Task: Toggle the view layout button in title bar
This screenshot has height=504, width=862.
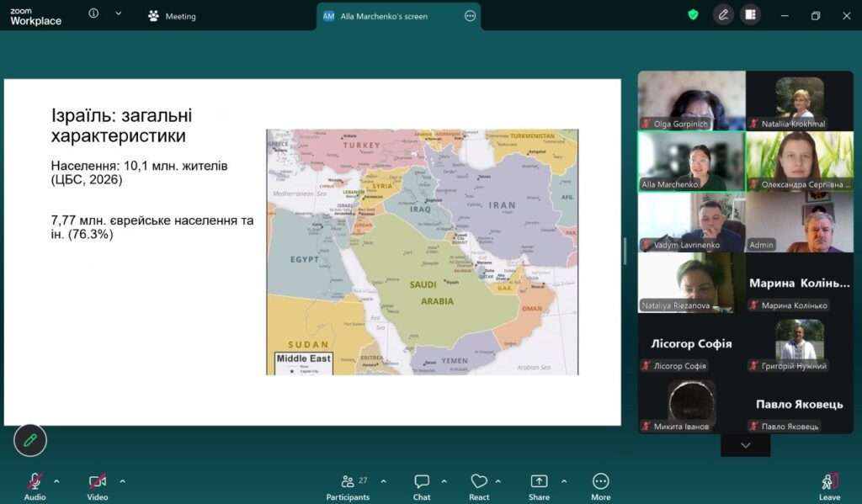Action: click(x=750, y=15)
